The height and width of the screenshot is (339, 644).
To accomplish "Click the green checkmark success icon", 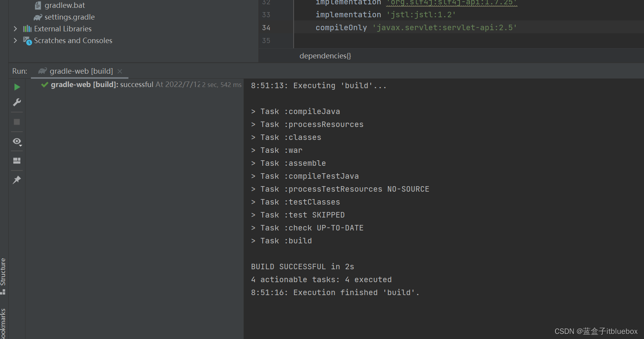I will pyautogui.click(x=45, y=85).
